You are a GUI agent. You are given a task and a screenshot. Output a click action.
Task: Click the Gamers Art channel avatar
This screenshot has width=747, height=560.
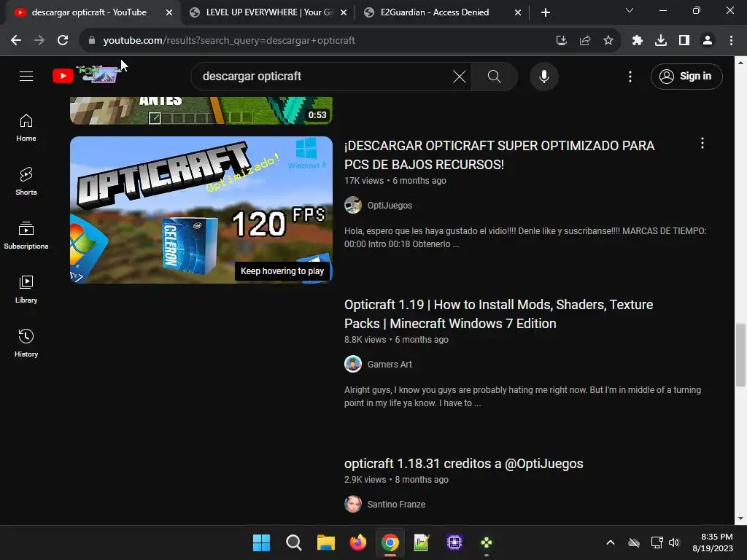[353, 365]
